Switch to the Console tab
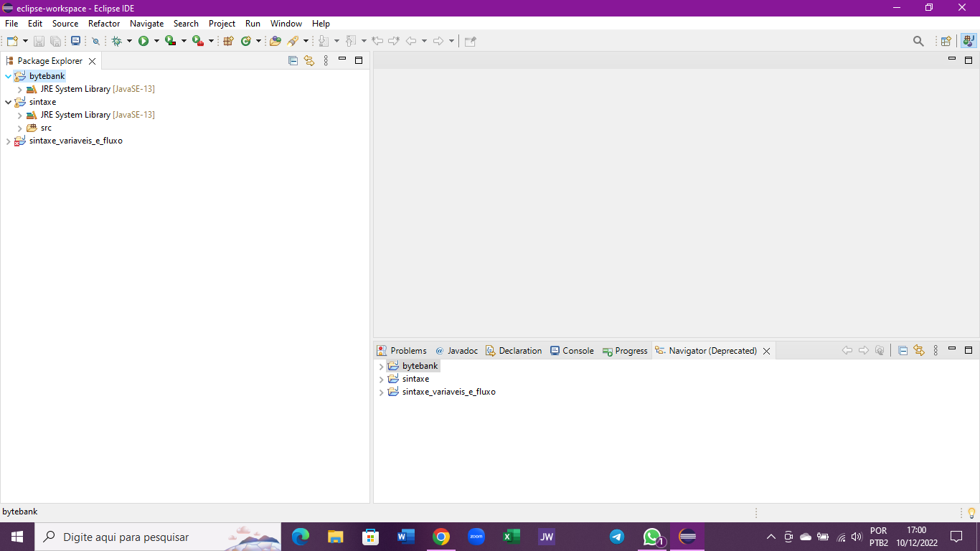980x551 pixels. point(572,351)
